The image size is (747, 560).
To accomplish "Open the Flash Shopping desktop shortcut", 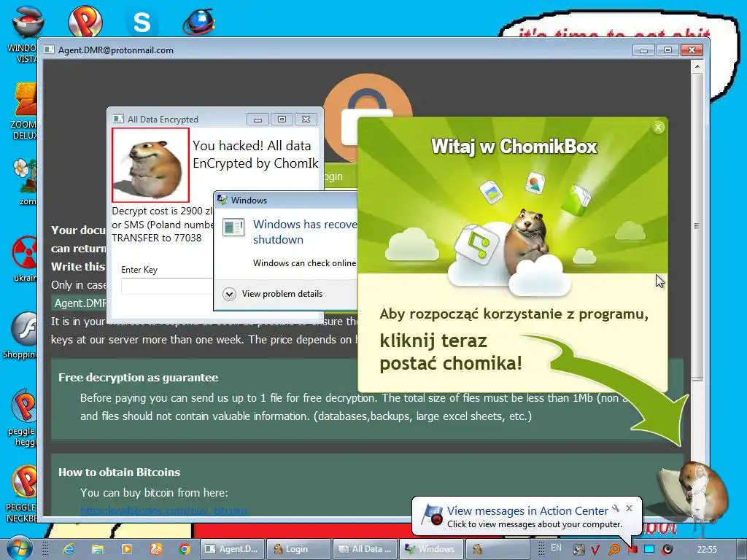I will [20, 335].
